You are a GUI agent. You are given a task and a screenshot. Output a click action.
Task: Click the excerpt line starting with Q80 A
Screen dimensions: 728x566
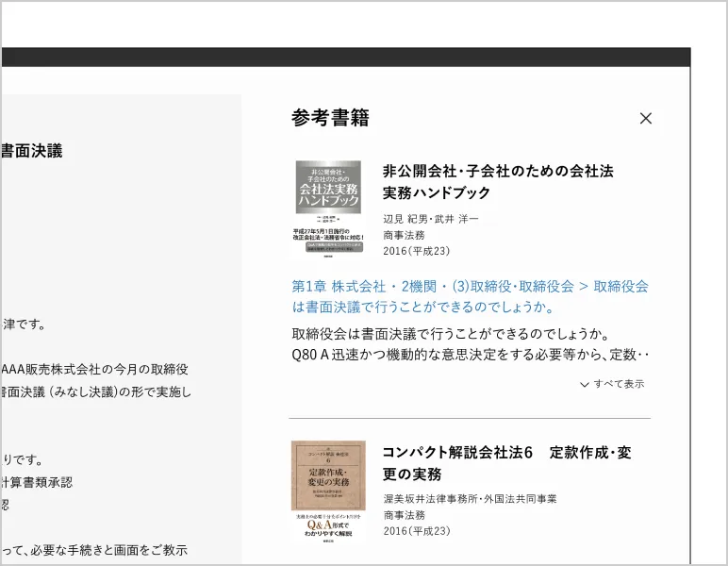(x=470, y=355)
